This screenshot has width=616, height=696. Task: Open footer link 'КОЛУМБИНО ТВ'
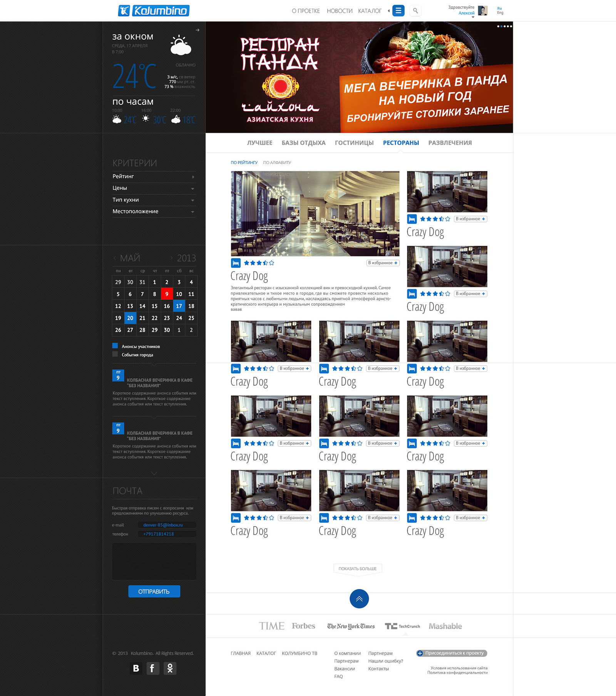pos(300,653)
